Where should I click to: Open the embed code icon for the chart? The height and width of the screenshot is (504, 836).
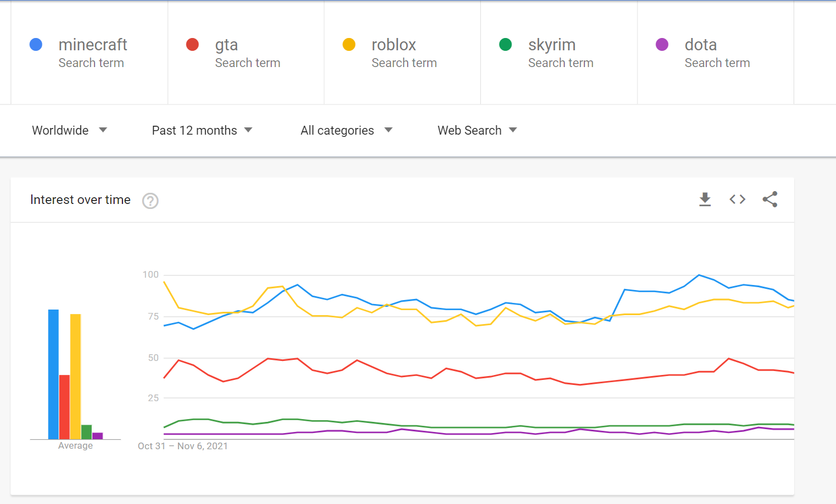(737, 199)
